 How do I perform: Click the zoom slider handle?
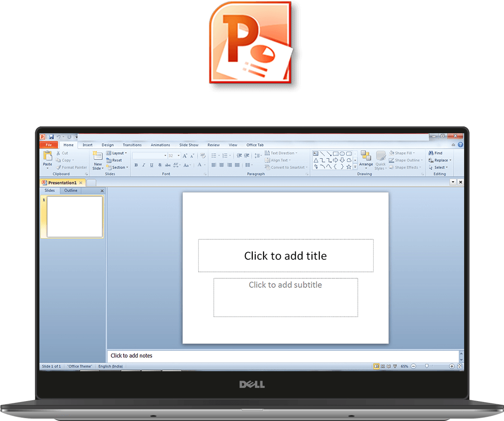click(427, 366)
